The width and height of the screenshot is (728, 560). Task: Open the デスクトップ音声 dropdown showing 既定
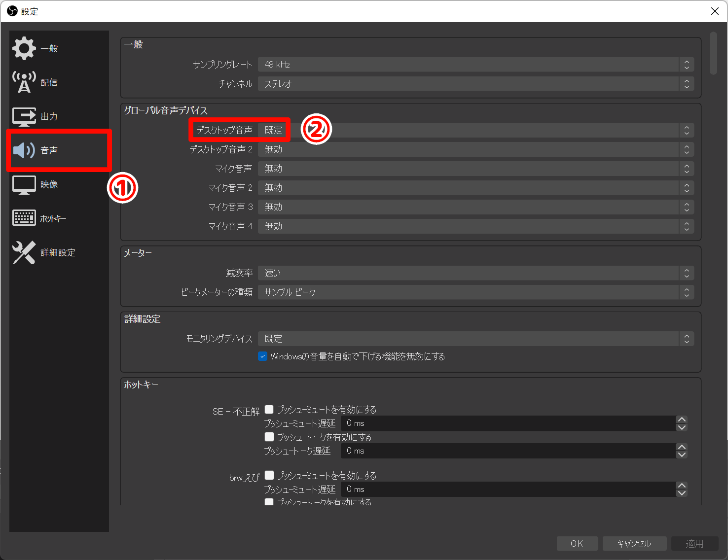[x=476, y=130]
